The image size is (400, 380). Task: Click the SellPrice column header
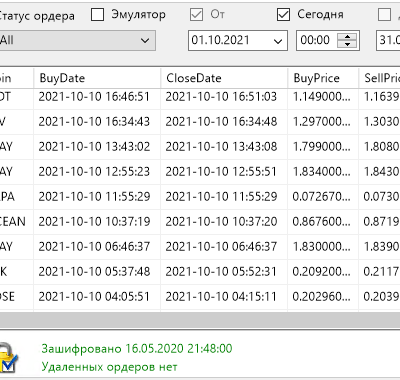point(379,78)
